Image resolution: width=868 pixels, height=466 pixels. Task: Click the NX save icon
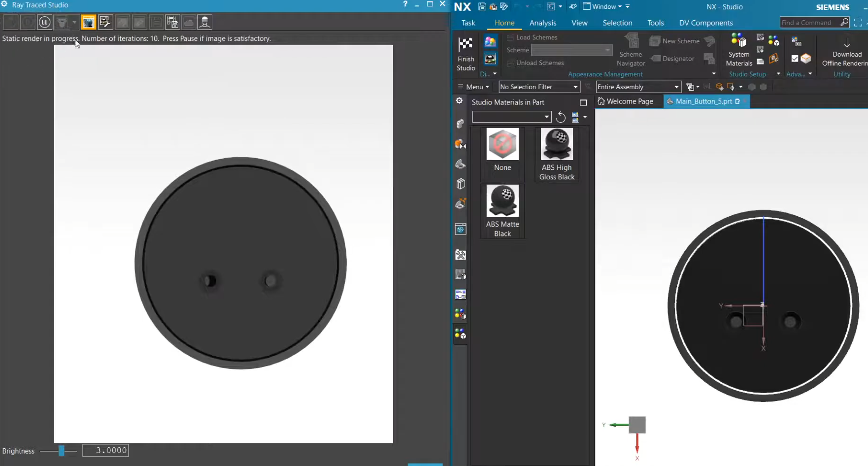(x=482, y=6)
